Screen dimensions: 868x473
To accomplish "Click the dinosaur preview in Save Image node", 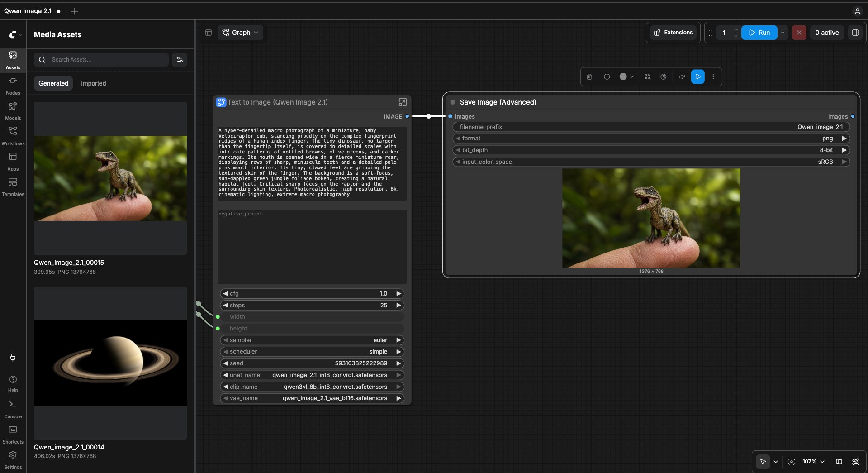I will click(651, 218).
